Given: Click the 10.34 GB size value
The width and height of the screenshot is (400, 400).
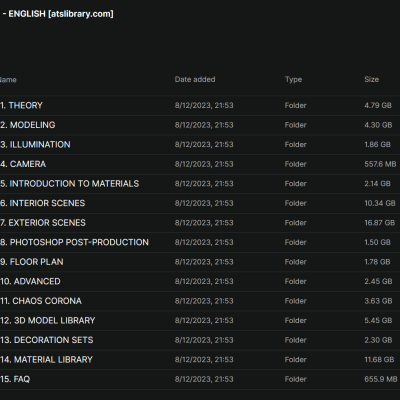Looking at the screenshot, I should coord(380,203).
